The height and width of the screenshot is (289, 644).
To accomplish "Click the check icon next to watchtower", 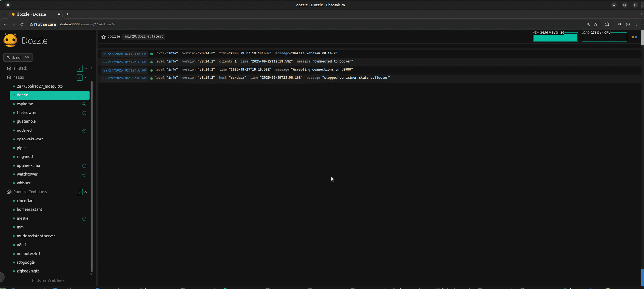I will [84, 175].
